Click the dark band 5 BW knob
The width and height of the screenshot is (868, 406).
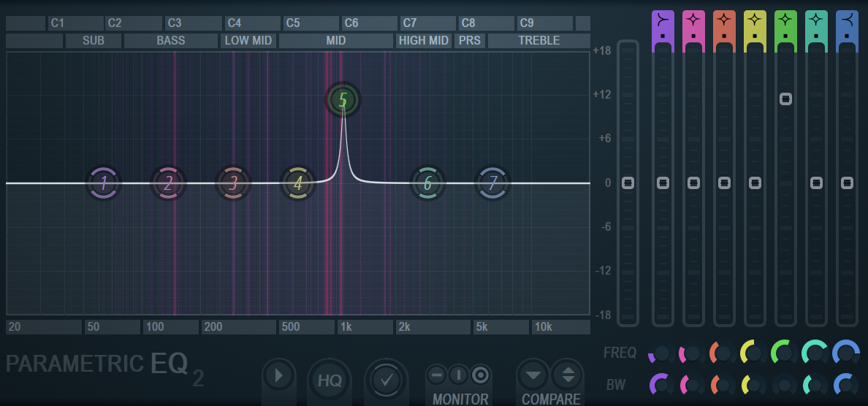point(785,384)
